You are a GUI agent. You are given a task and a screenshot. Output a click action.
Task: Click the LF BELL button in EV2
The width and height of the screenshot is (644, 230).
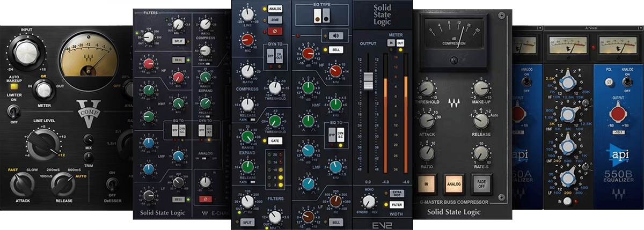336,221
